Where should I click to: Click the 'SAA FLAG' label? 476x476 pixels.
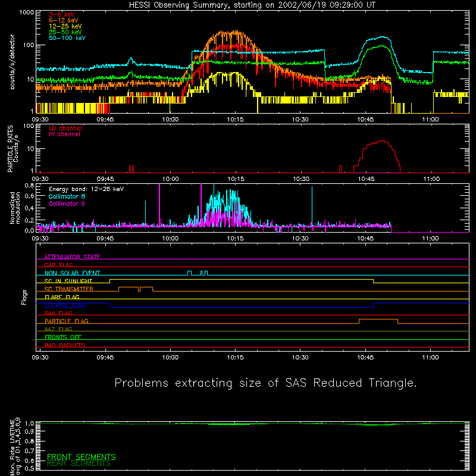click(x=58, y=313)
